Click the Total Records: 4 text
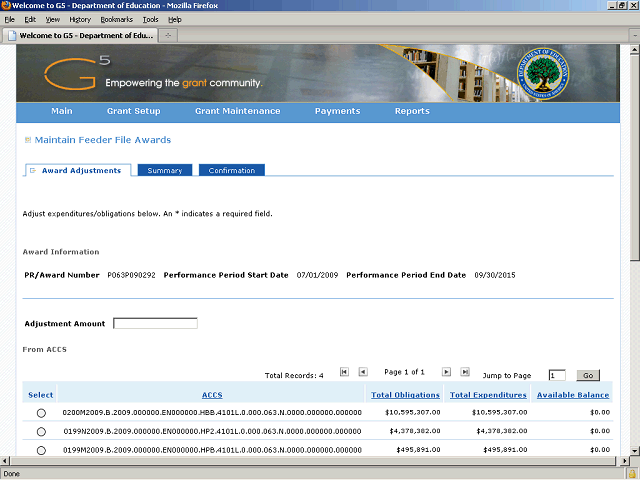Screen dimensions: 640x480 tap(294, 376)
